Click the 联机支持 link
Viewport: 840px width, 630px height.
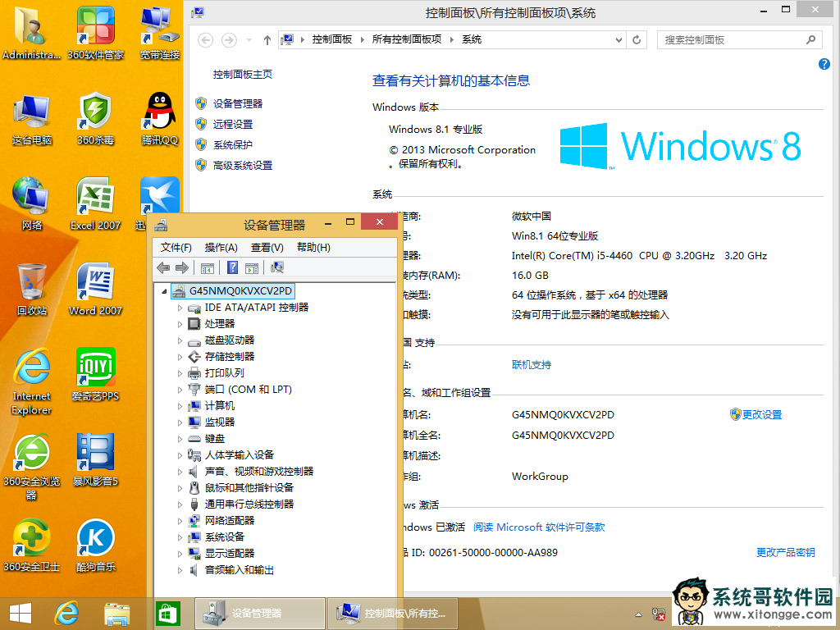(x=532, y=365)
